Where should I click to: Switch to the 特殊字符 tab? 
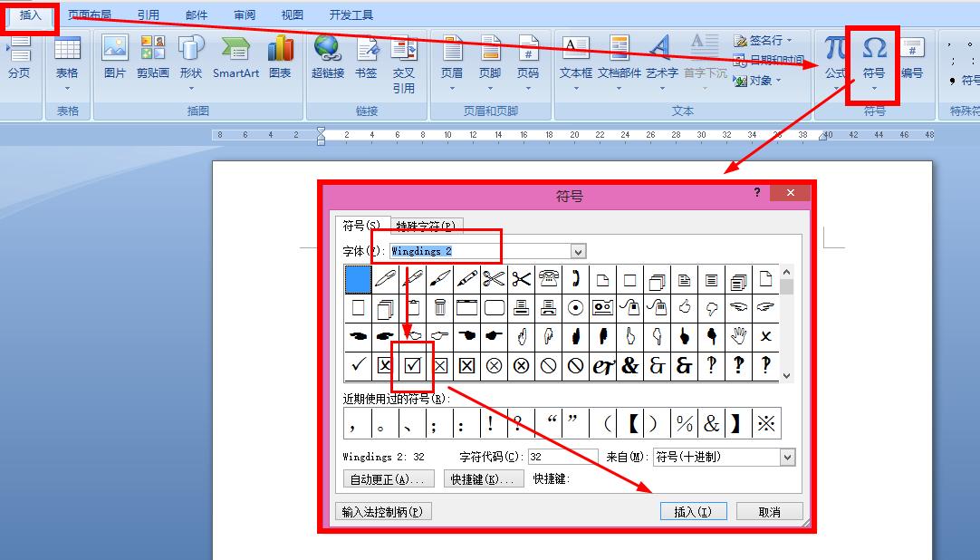pos(424,225)
